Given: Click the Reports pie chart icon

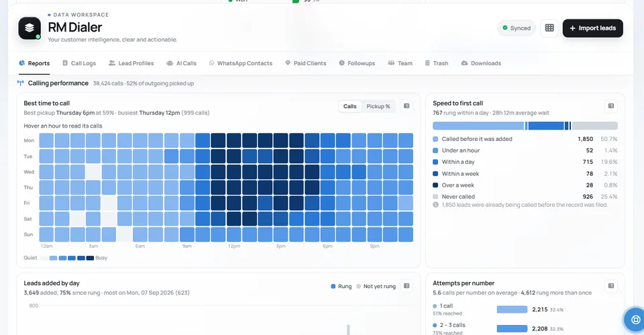Looking at the screenshot, I should point(21,63).
